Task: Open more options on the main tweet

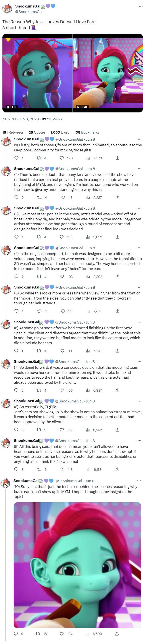Action: 140,6
